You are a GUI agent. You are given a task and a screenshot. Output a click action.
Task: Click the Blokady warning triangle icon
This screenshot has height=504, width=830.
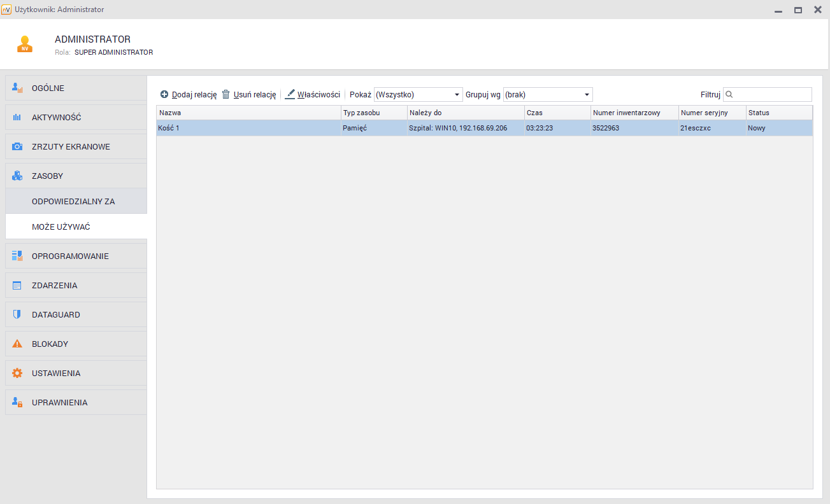17,344
